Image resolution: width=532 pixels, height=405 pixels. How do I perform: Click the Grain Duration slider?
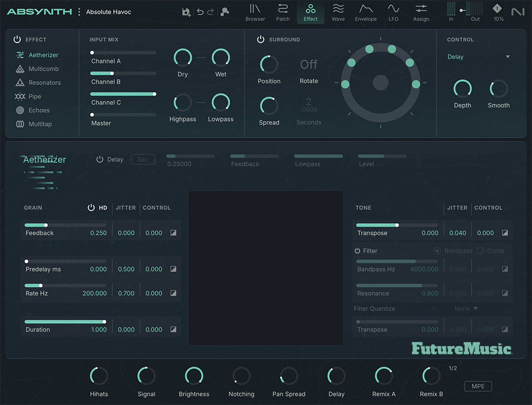pos(65,322)
